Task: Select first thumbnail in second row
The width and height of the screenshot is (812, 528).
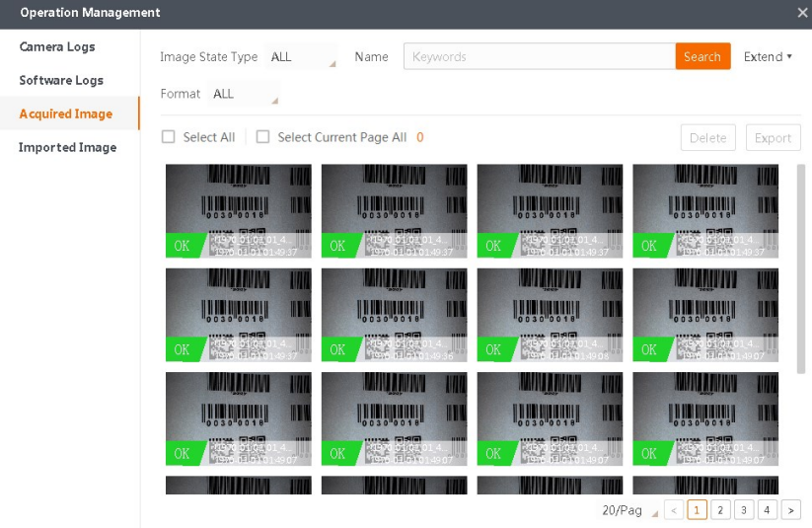Action: (x=239, y=315)
